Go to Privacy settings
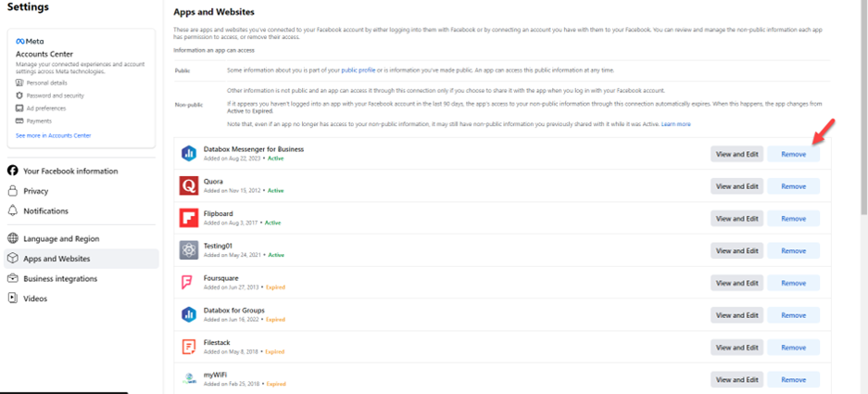Screen dimensions: 868x394 (x=36, y=191)
